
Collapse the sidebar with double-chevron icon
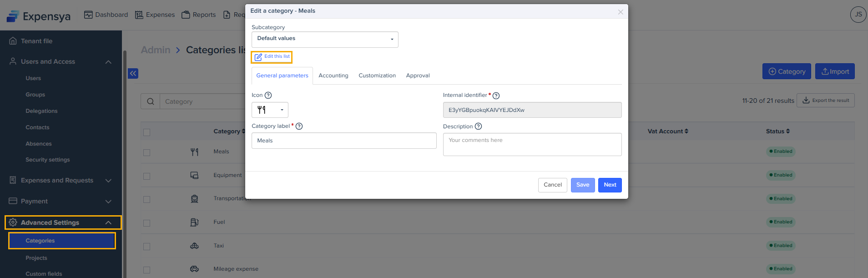(x=133, y=73)
